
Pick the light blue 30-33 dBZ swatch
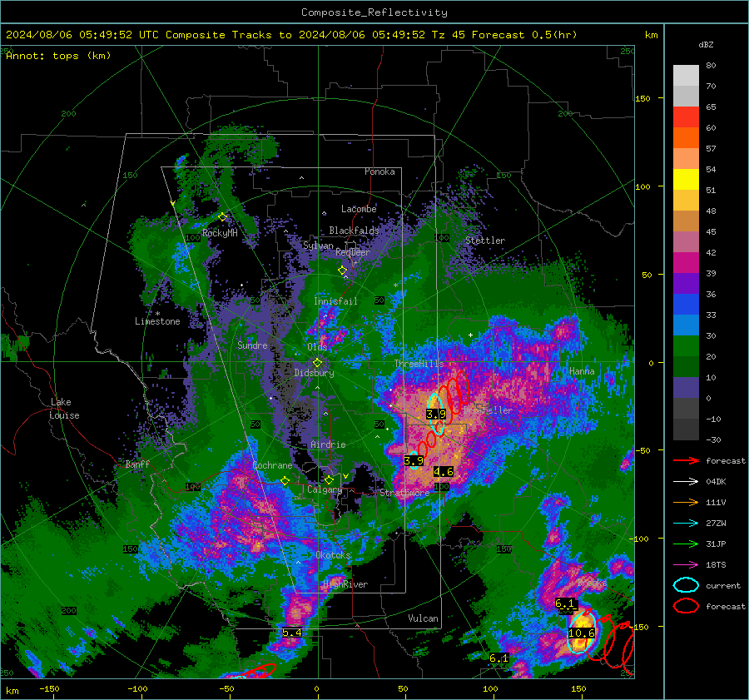[x=686, y=325]
